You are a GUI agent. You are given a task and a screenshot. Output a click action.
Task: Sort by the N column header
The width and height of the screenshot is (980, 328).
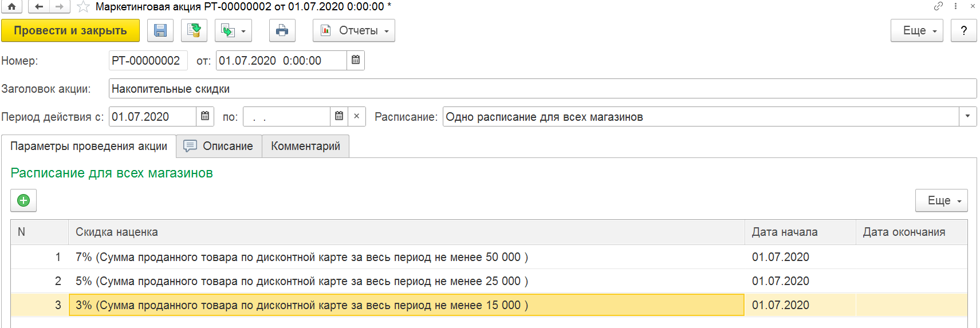coord(40,232)
